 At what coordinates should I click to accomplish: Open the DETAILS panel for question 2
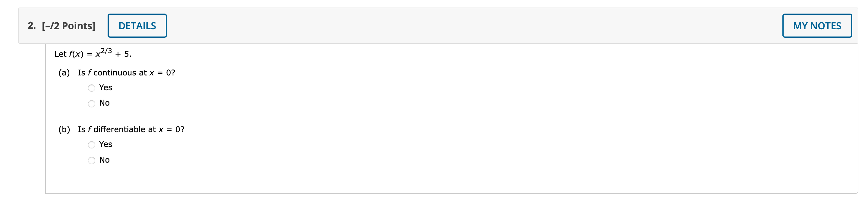click(137, 25)
